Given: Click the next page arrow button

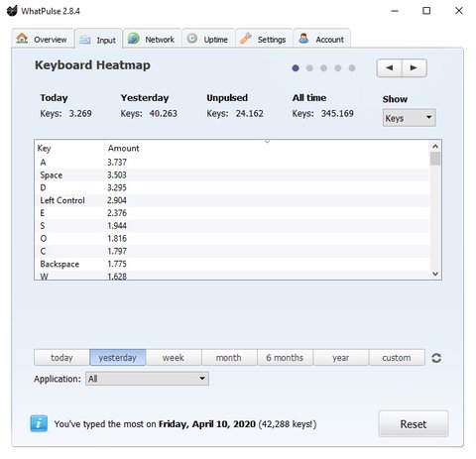Looking at the screenshot, I should [x=415, y=68].
